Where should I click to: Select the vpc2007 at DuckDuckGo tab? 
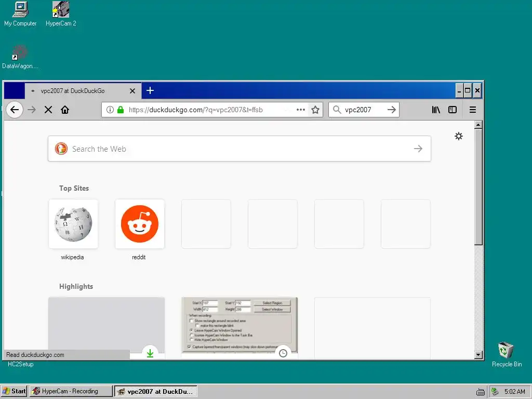(x=83, y=90)
